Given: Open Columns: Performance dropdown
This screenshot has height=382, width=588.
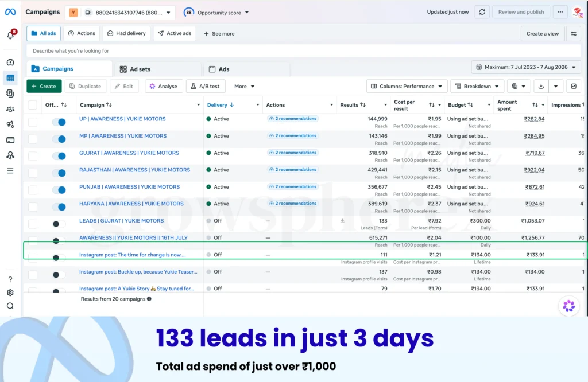Looking at the screenshot, I should tap(407, 86).
